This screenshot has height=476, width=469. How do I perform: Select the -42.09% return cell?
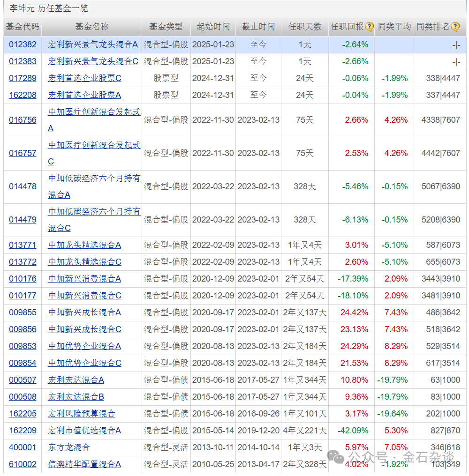point(353,431)
